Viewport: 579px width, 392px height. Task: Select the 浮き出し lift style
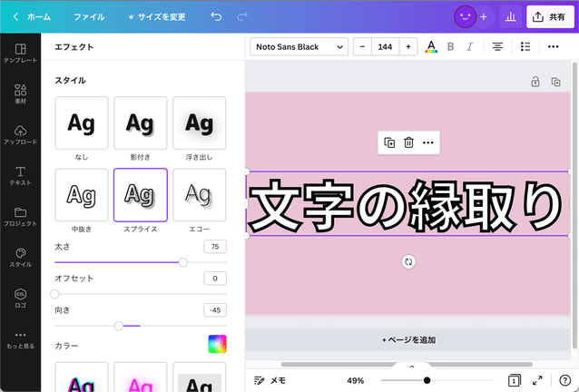[x=200, y=122]
